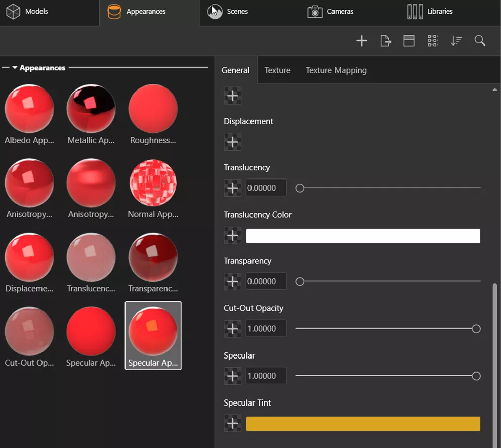Image resolution: width=501 pixels, height=448 pixels.
Task: Click the Transparency slider handle
Action: 300,281
